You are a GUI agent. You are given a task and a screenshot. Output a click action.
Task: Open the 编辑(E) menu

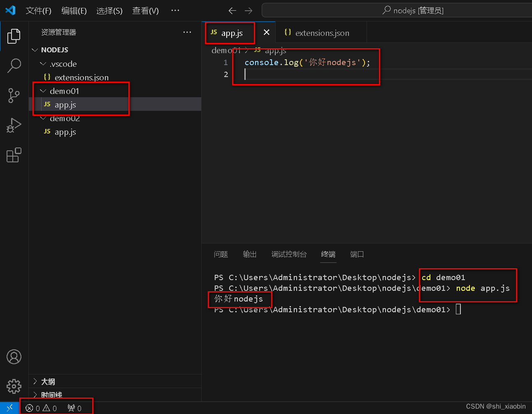[x=74, y=11]
